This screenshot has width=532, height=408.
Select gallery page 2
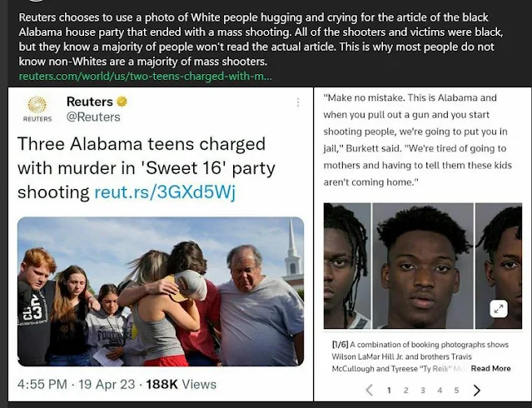pos(405,391)
